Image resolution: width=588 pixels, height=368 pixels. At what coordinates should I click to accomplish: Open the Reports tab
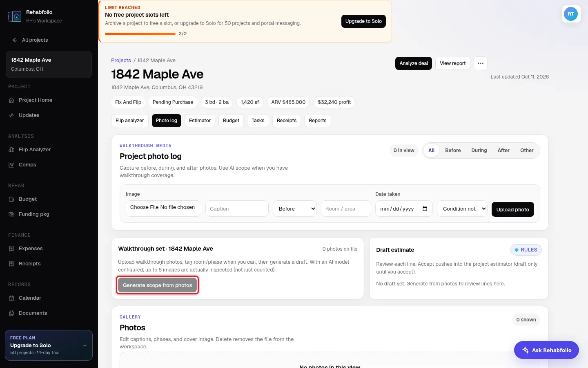pyautogui.click(x=318, y=121)
